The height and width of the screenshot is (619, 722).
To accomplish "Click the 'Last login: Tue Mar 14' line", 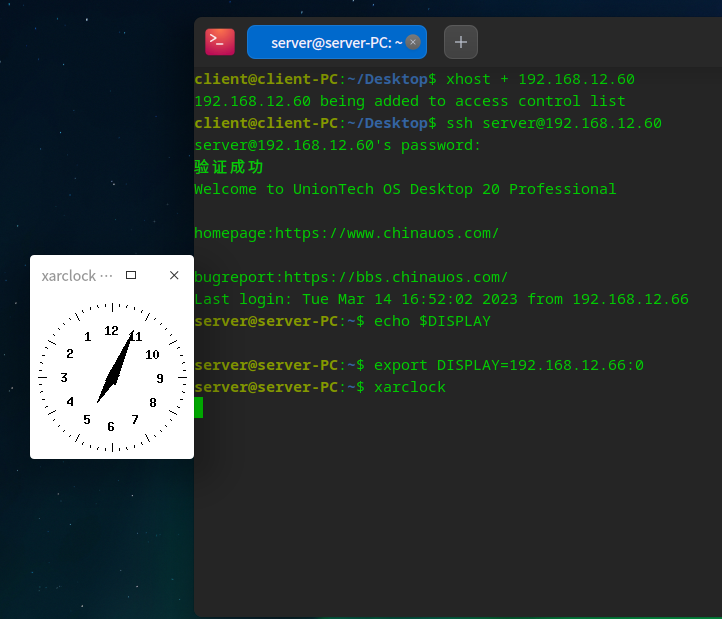I will (441, 299).
